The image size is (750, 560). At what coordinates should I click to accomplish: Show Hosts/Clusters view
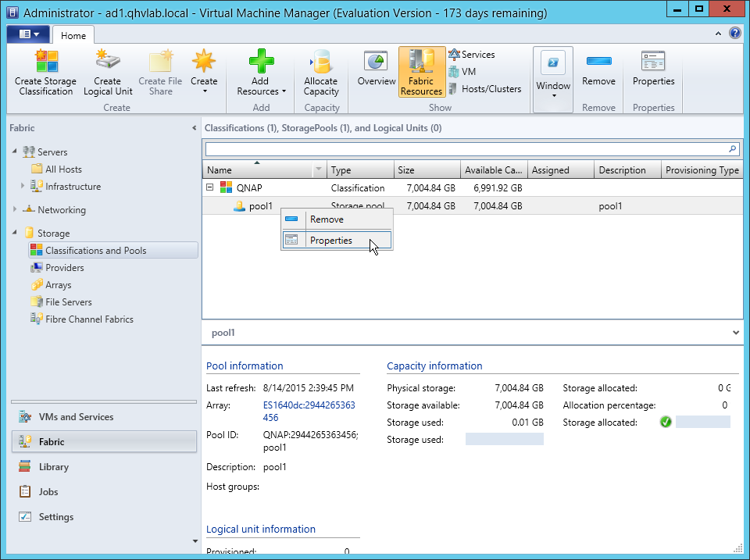coord(485,89)
